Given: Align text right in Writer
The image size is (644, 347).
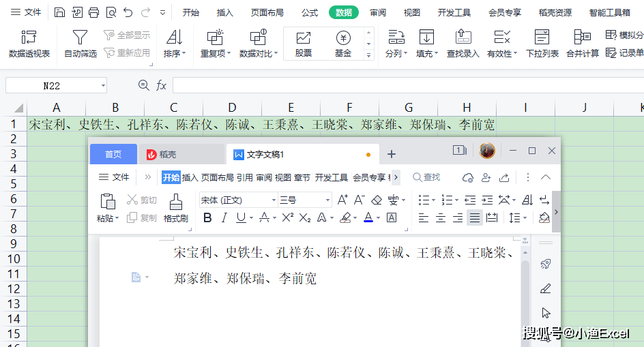Looking at the screenshot, I should coord(458,217).
